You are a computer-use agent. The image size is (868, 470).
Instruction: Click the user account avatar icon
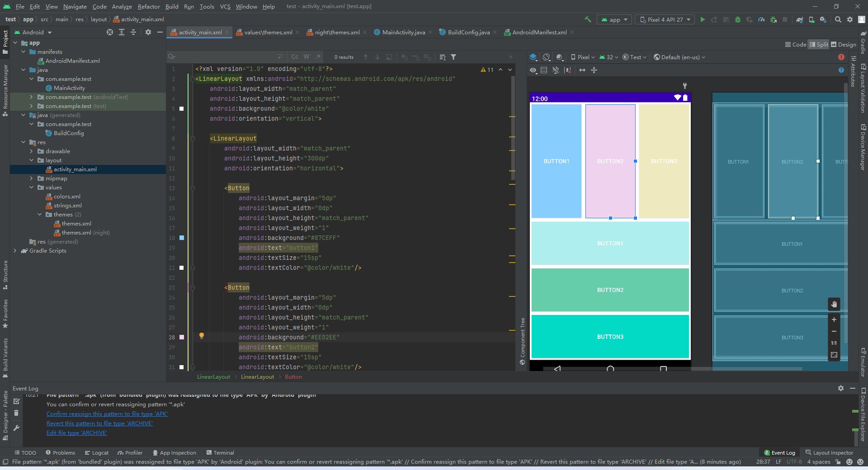click(x=862, y=19)
